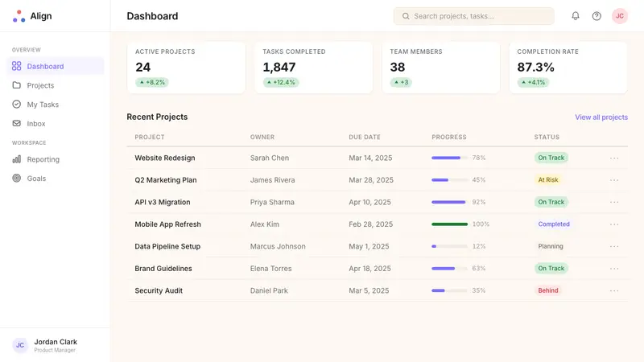
Task: Click the Completed status badge
Action: (x=554, y=224)
